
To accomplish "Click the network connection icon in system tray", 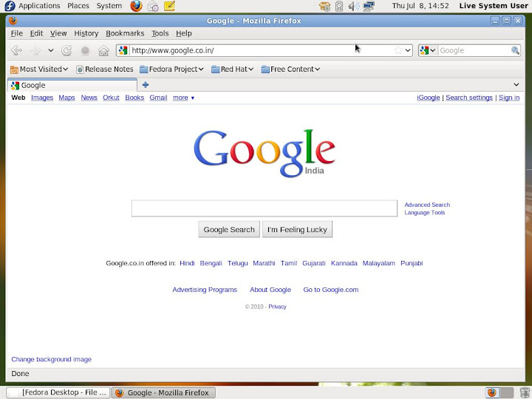I will pos(369,6).
